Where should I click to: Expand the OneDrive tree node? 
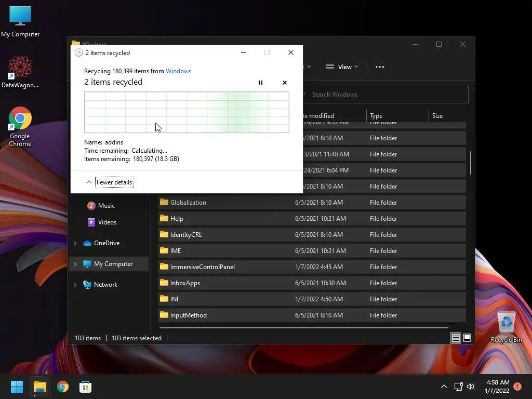pos(75,243)
